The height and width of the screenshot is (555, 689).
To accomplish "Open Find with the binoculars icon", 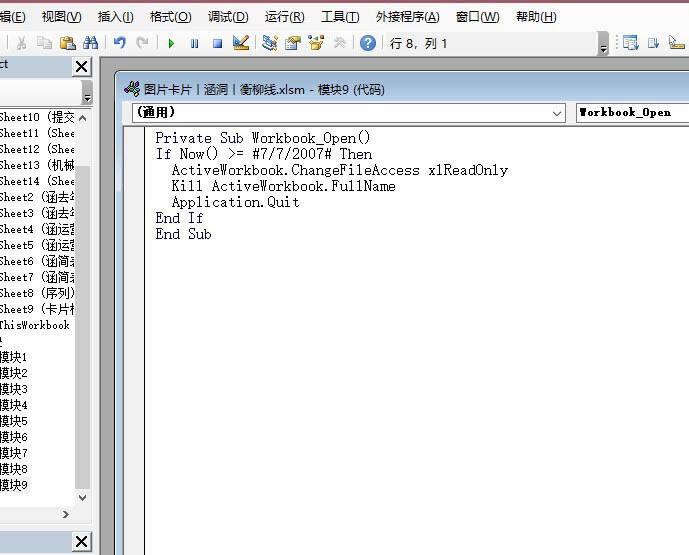I will (x=91, y=43).
